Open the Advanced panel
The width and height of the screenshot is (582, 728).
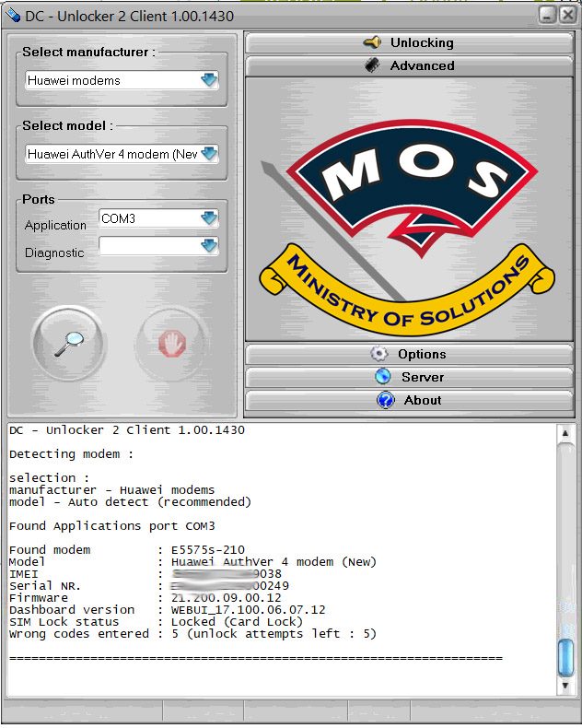[x=409, y=65]
